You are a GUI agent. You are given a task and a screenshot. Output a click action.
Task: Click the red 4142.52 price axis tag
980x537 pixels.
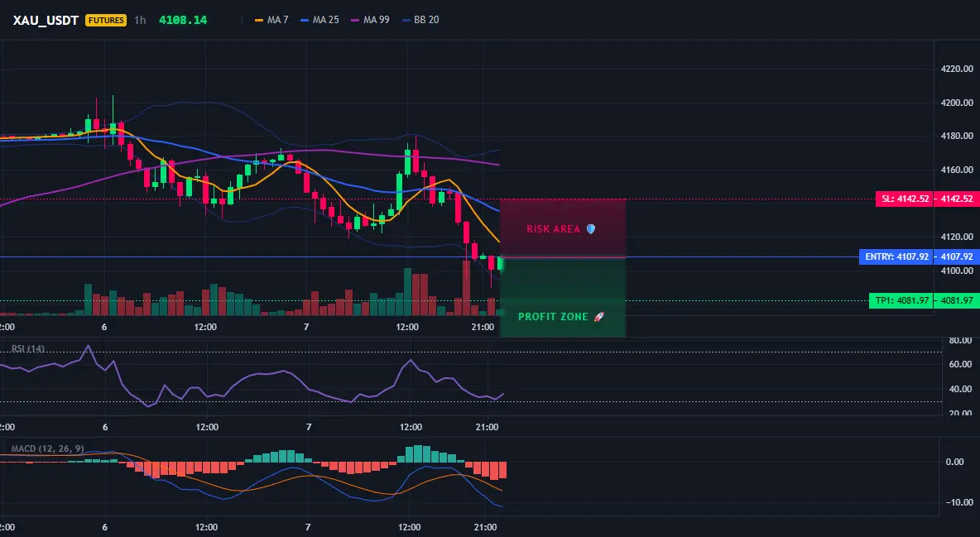pos(957,199)
